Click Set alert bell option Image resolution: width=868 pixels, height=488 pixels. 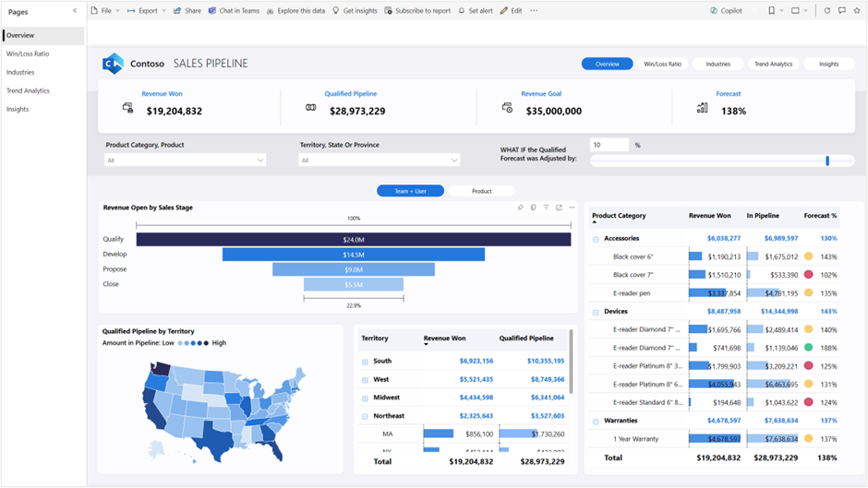(x=476, y=10)
